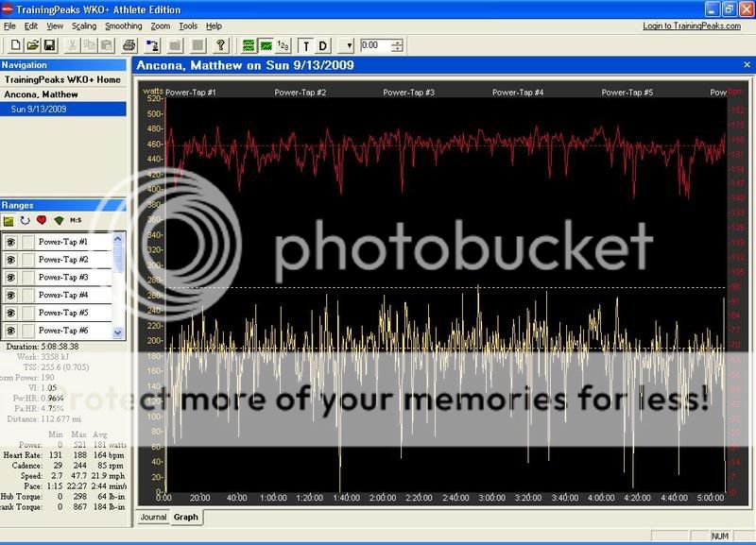Select the stacked graphs view icon
Image resolution: width=756 pixels, height=545 pixels.
pos(249,45)
